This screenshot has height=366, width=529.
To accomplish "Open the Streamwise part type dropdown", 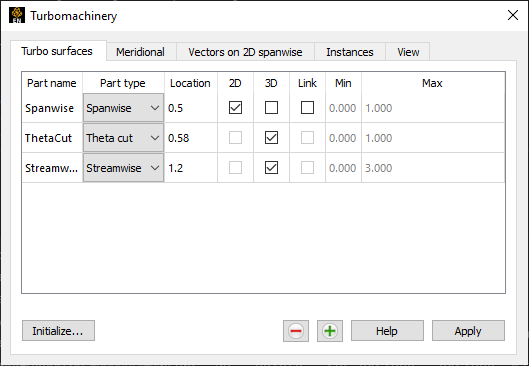I will click(x=123, y=168).
